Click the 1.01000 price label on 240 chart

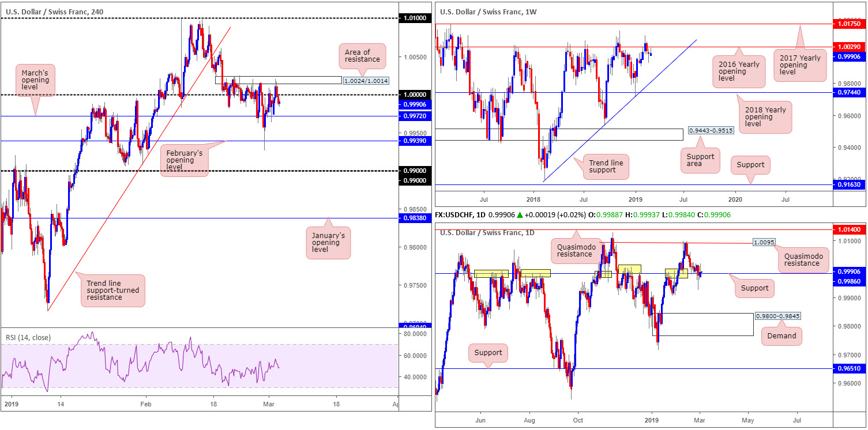415,19
